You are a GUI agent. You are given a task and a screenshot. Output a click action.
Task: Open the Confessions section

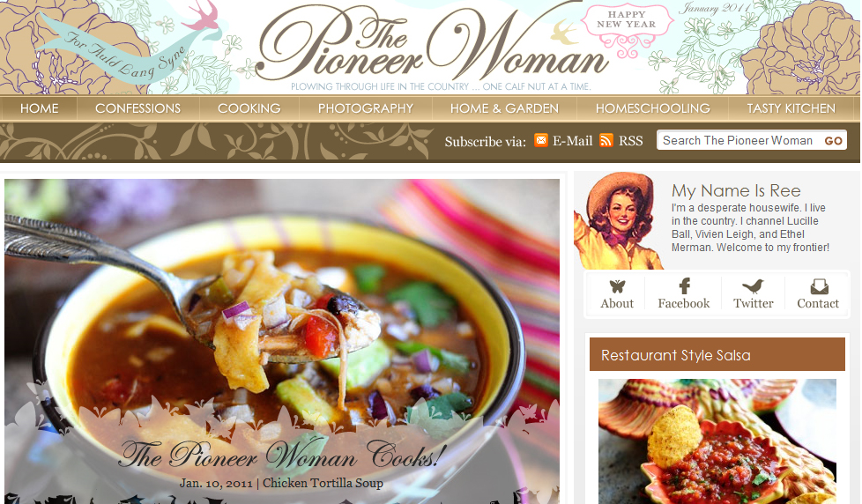(138, 108)
